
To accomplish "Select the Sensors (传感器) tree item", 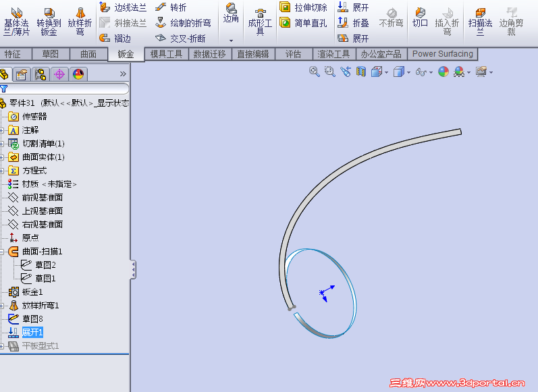I will (x=28, y=117).
